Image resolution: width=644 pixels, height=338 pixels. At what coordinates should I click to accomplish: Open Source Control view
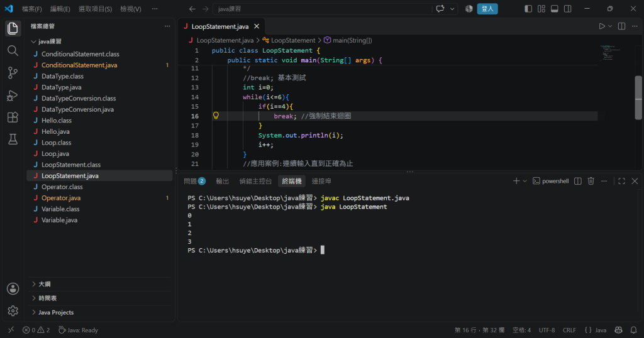click(x=13, y=73)
